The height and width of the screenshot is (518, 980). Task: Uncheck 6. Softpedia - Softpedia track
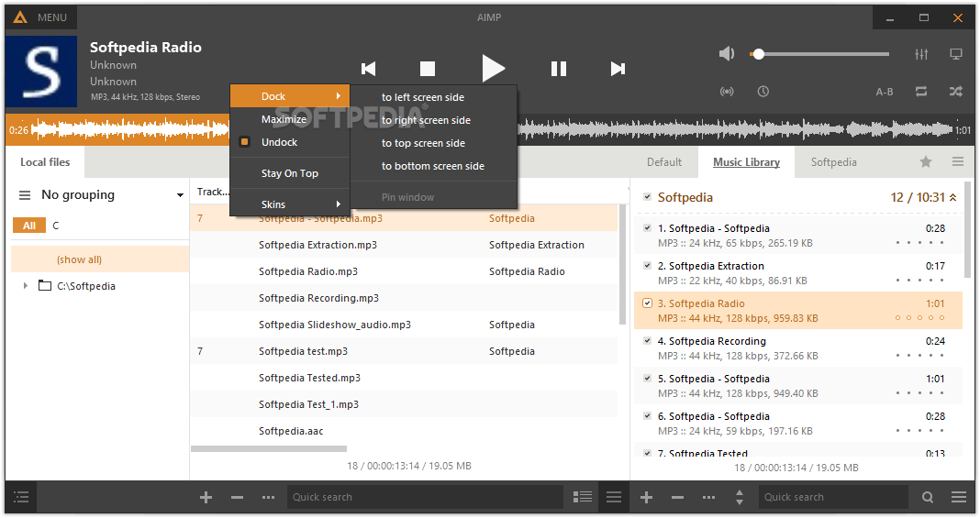point(647,415)
